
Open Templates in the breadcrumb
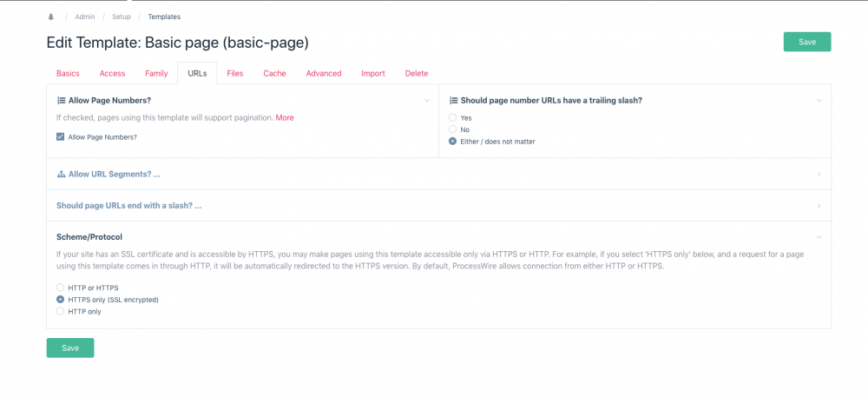tap(164, 17)
